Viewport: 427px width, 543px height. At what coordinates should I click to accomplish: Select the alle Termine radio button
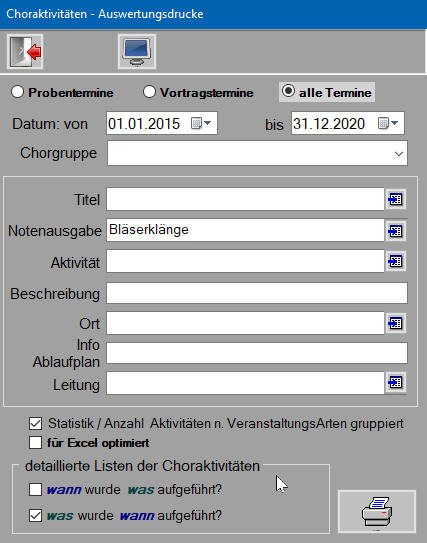point(288,91)
